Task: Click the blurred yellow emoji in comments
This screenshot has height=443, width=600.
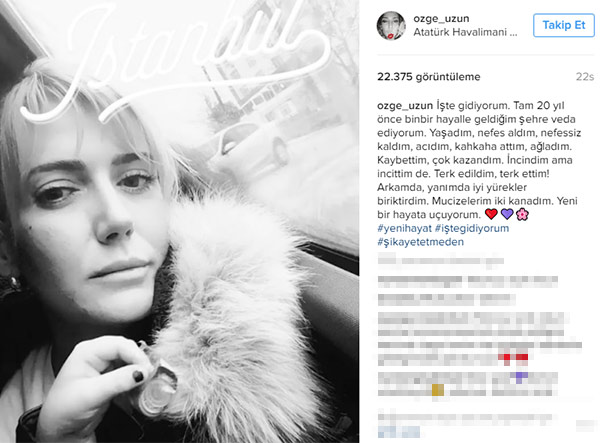Action: (438, 390)
